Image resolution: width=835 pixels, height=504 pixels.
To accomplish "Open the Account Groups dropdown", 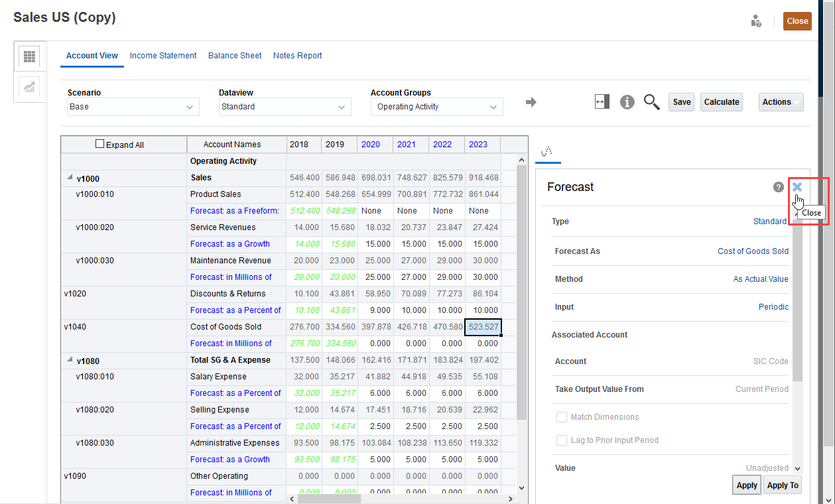I will point(436,107).
